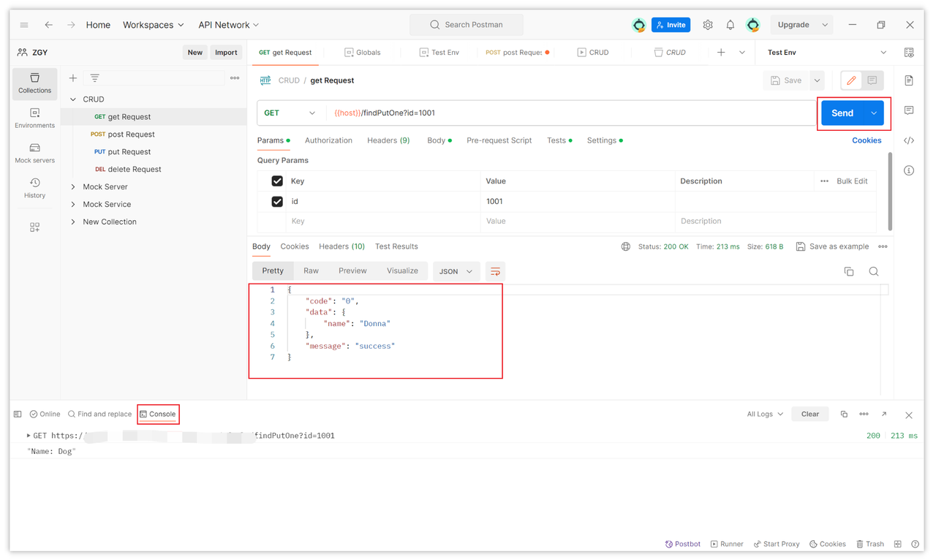936x560 pixels.
Task: Open the JSON format dropdown
Action: [456, 271]
